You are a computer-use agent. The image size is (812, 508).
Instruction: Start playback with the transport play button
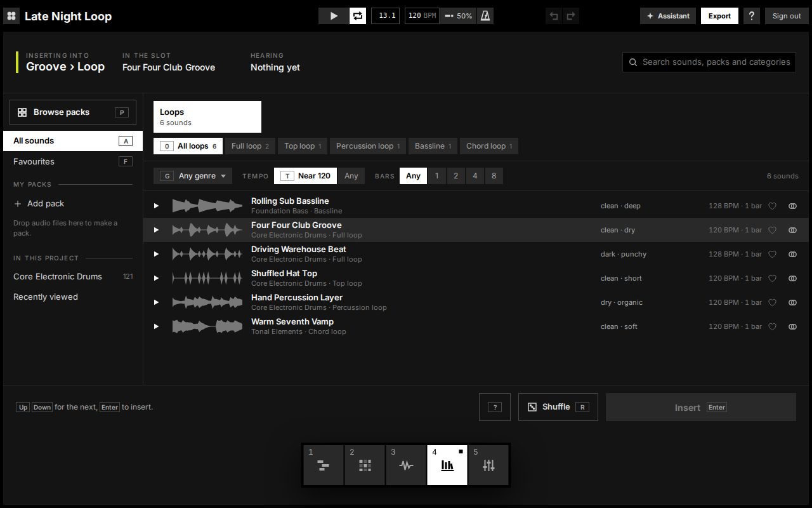click(x=334, y=16)
